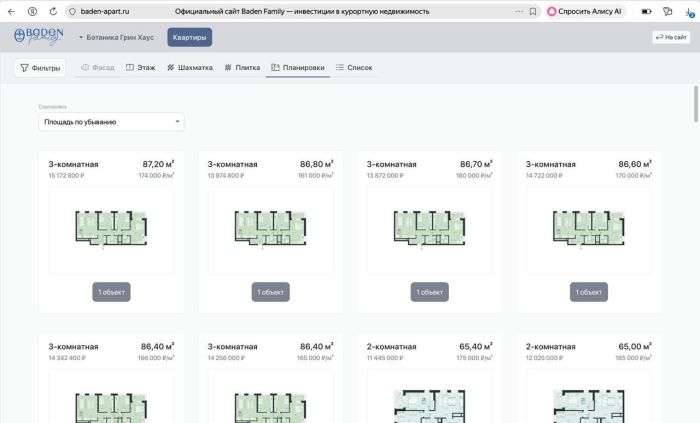Screen dimensions: 700x423
Task: Click the Квартиры button
Action: pos(189,37)
